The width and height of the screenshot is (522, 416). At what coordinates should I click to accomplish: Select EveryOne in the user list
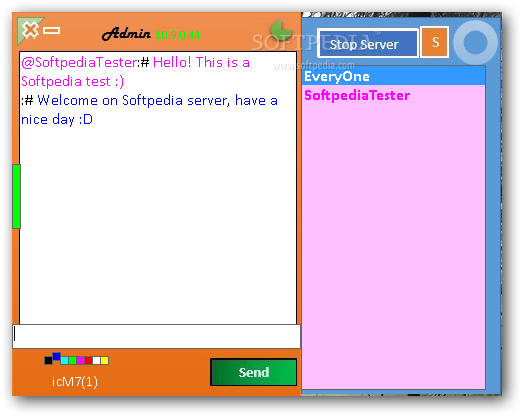tap(393, 76)
